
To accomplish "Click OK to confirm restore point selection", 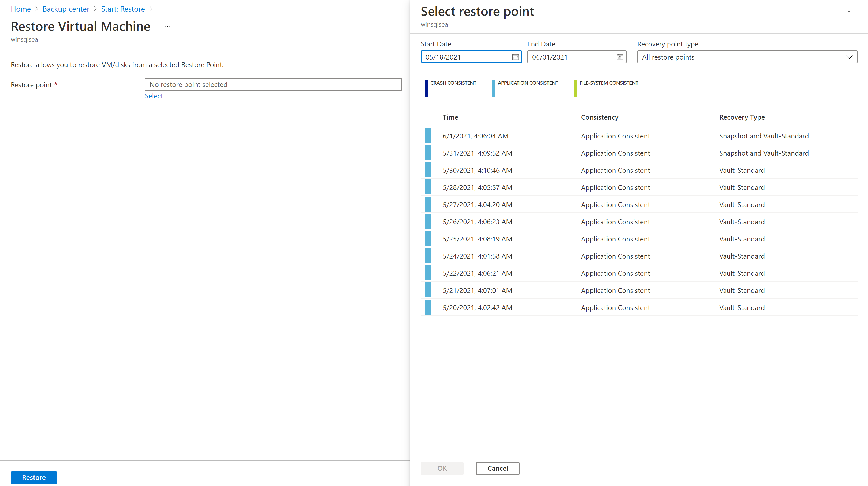I will click(442, 468).
